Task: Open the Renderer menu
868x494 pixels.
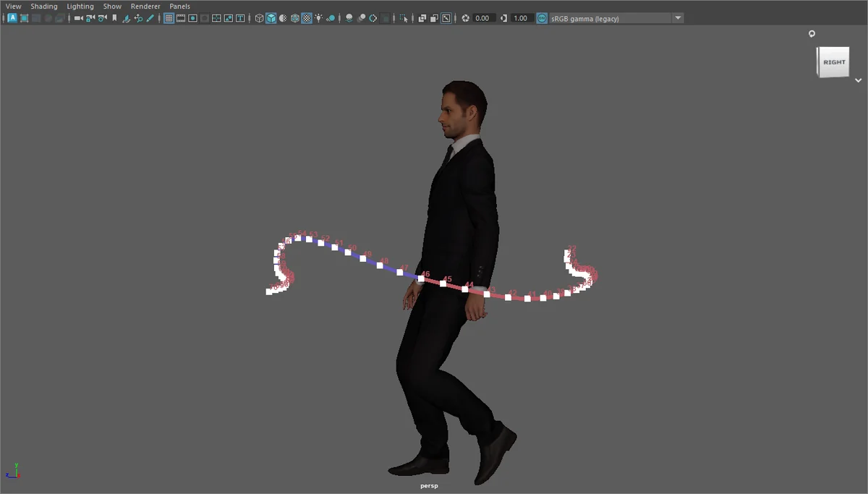Action: 145,6
